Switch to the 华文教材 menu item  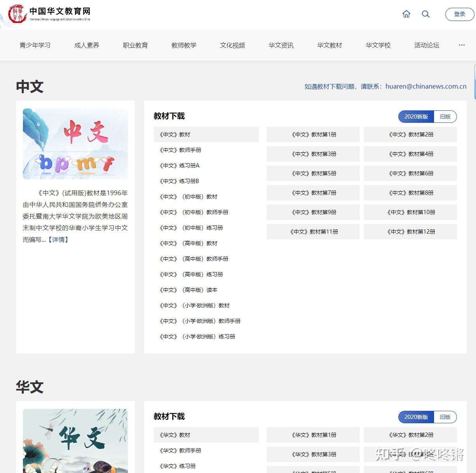[x=330, y=45]
